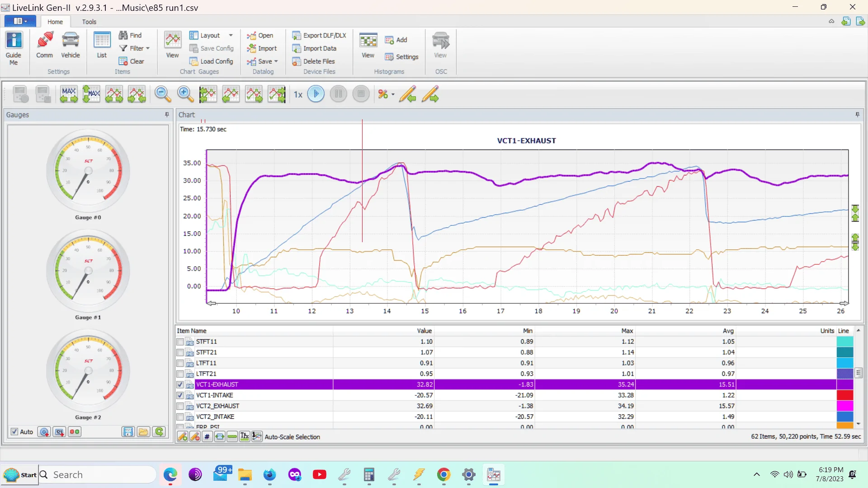Check the STFT11 item checkbox

180,342
